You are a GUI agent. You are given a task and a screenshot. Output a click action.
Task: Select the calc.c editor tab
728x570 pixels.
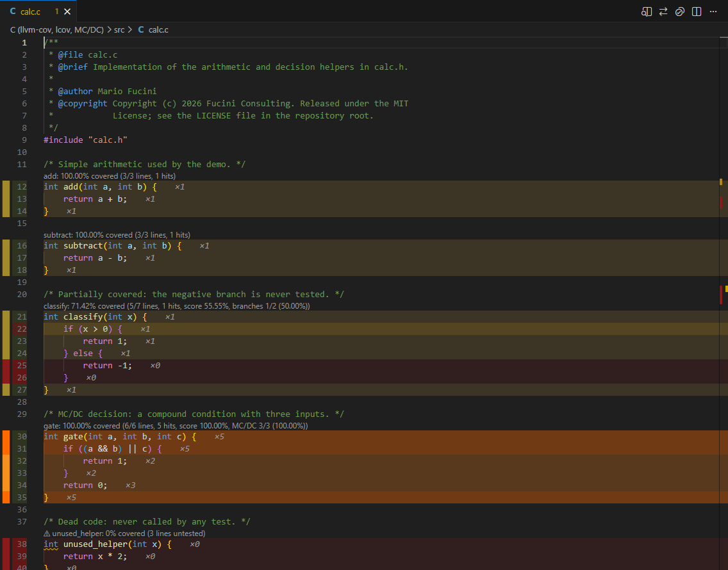pos(38,11)
